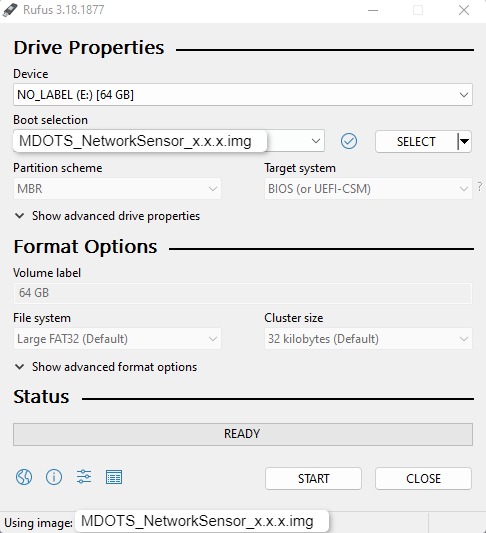
Task: Open the File system dropdown
Action: click(117, 339)
